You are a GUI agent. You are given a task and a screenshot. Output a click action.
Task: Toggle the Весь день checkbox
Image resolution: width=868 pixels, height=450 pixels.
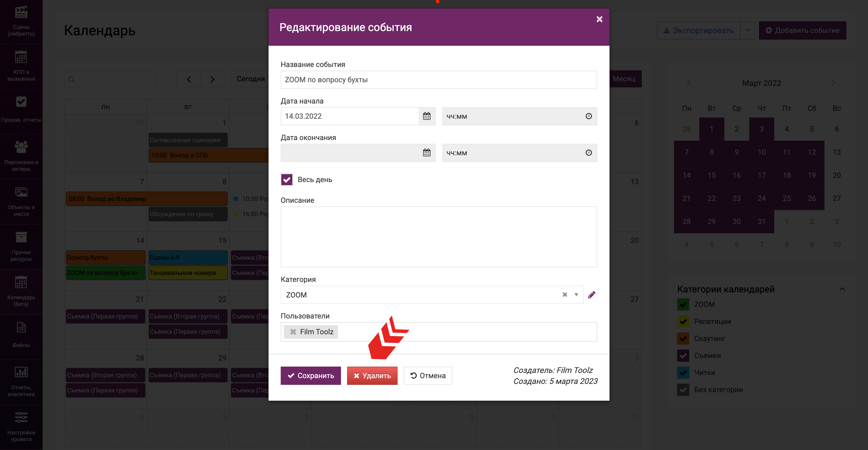click(286, 180)
